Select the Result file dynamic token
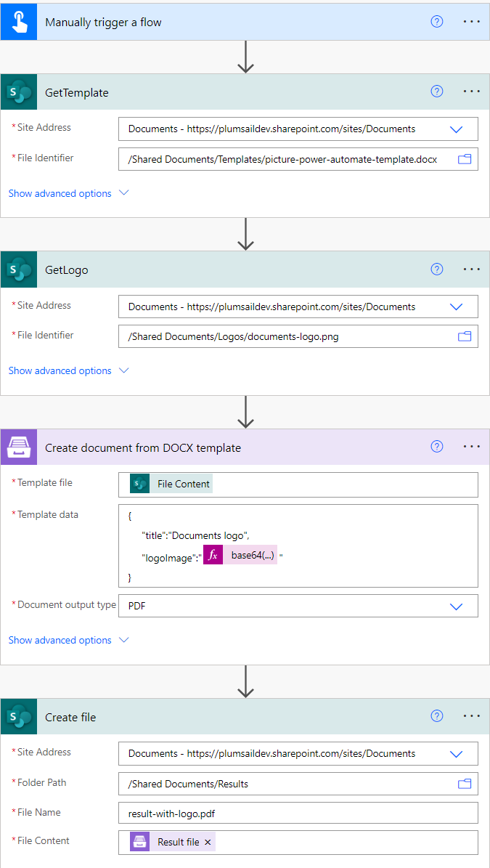 (x=173, y=842)
